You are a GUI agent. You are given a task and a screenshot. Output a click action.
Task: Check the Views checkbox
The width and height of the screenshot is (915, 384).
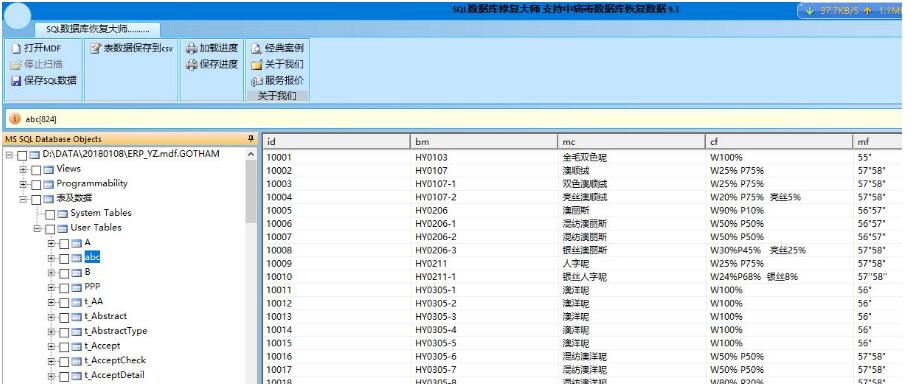click(36, 170)
